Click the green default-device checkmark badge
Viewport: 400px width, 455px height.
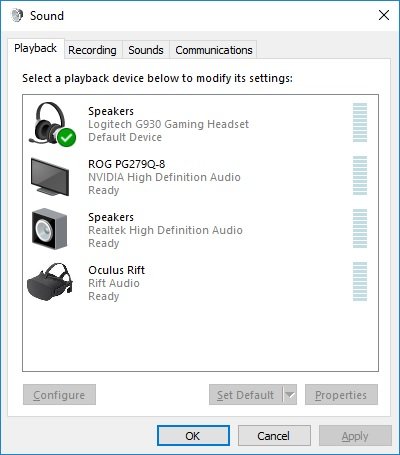pyautogui.click(x=66, y=137)
